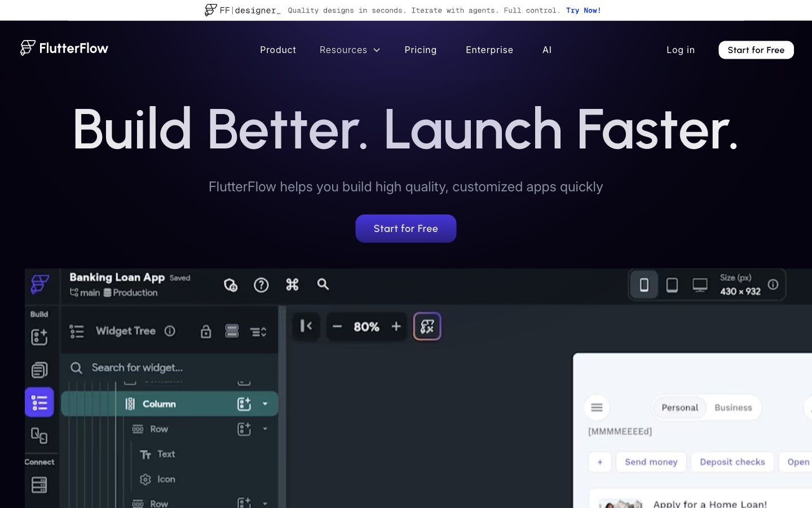The image size is (812, 508).
Task: Click the canvas size info icon
Action: pos(773,284)
